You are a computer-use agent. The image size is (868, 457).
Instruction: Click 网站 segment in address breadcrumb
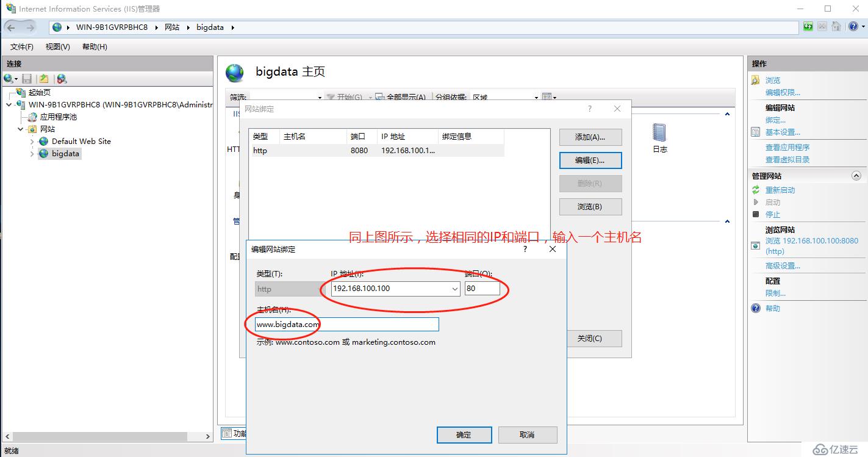(x=172, y=27)
